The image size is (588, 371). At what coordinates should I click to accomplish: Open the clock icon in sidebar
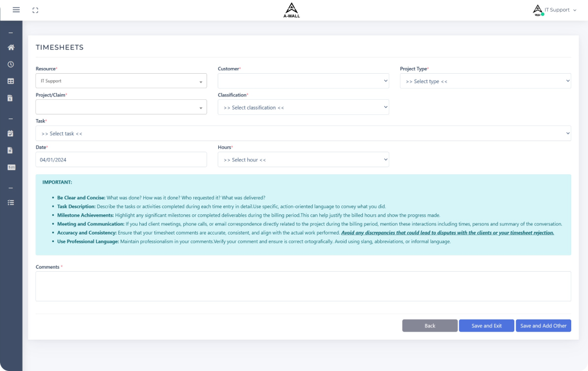click(x=10, y=64)
